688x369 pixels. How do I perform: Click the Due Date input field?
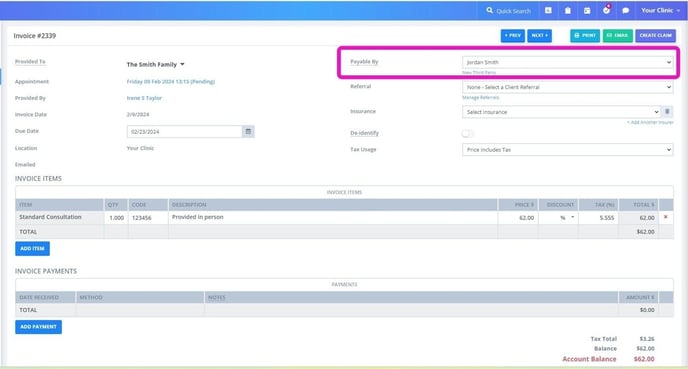(185, 132)
